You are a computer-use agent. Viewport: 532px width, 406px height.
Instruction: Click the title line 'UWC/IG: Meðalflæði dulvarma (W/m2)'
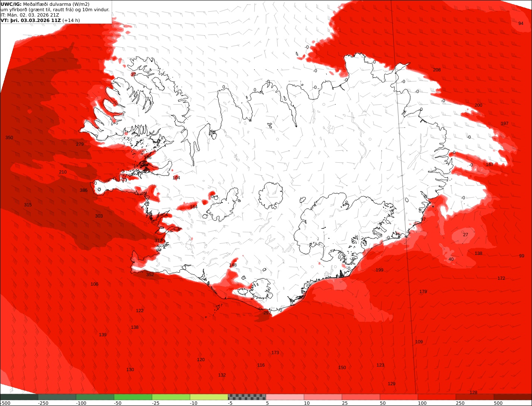point(45,4)
